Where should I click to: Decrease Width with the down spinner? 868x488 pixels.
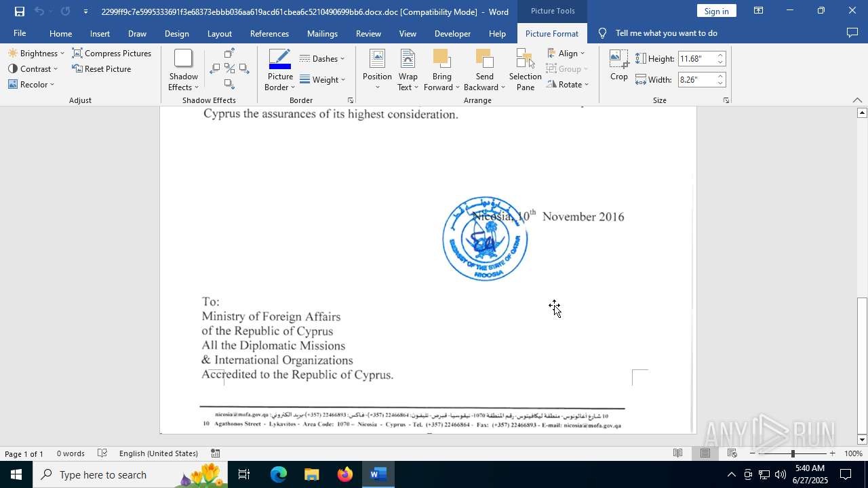[x=720, y=83]
